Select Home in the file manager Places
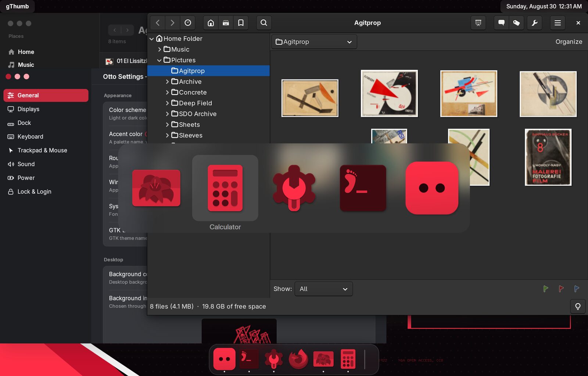This screenshot has width=588, height=376. click(x=26, y=52)
